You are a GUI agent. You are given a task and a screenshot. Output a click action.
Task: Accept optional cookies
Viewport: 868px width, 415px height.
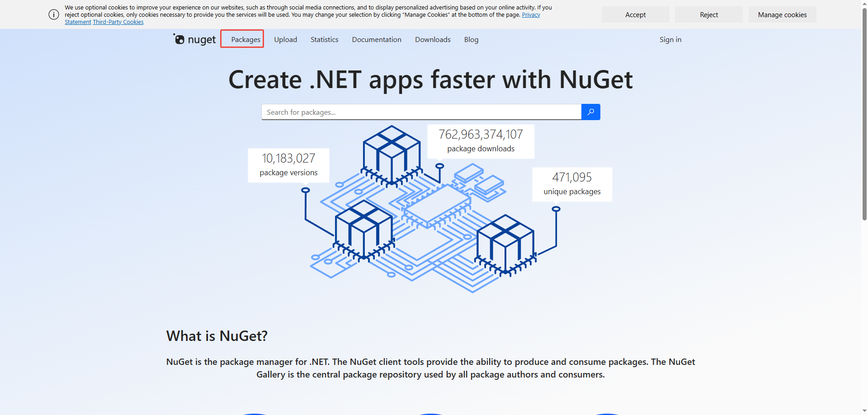635,14
